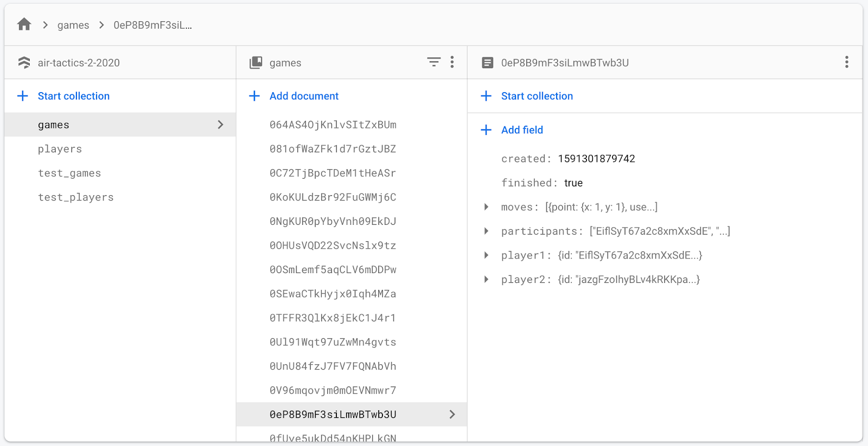Expand the participants array field
Image resolution: width=868 pixels, height=446 pixels.
click(486, 231)
